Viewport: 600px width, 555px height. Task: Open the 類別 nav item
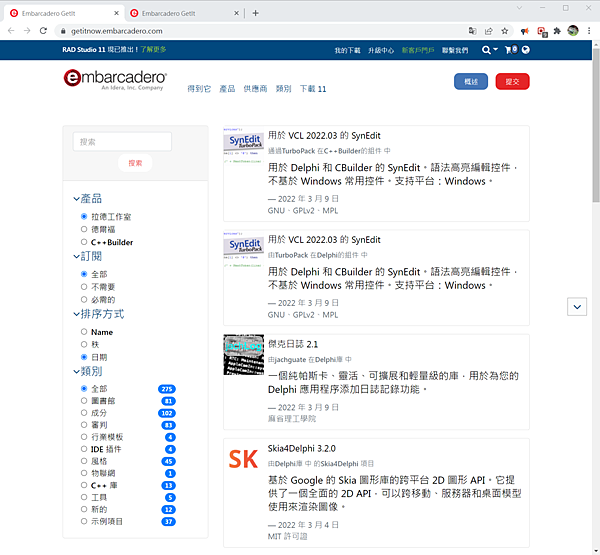(x=284, y=89)
